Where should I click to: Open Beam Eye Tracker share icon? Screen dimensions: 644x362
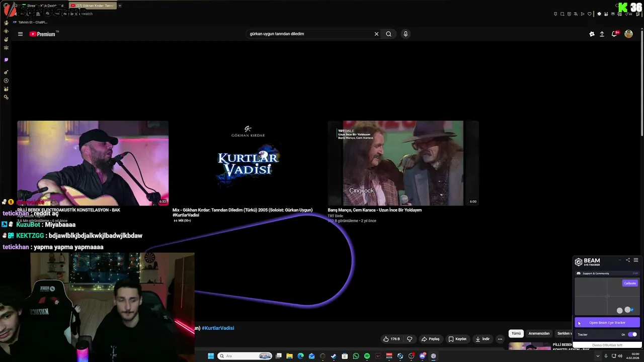[x=628, y=260]
